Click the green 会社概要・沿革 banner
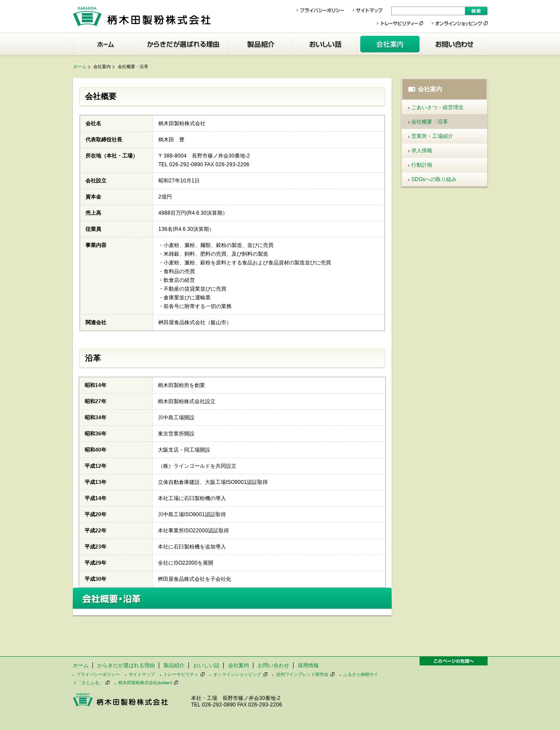 (232, 598)
